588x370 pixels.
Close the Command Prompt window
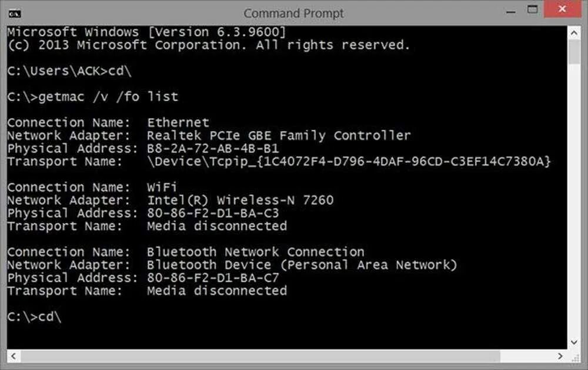click(566, 10)
